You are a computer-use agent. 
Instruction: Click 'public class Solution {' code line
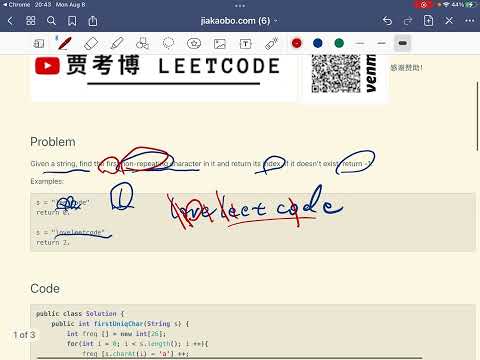(80, 314)
